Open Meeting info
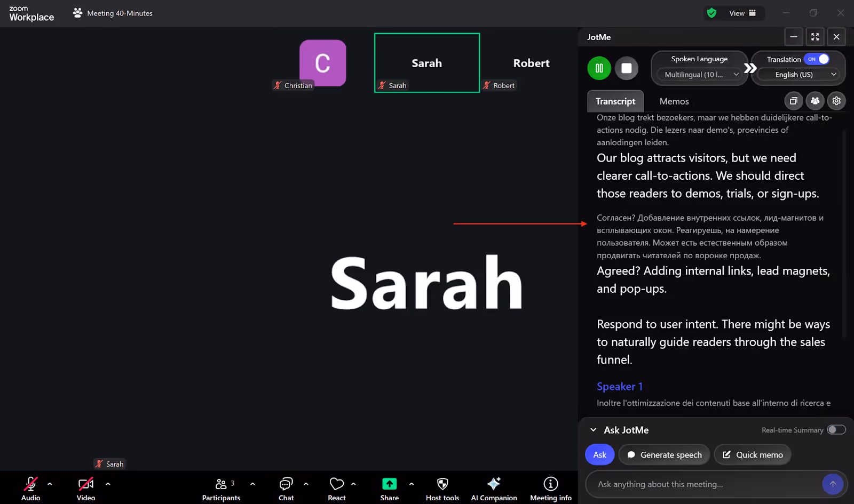854x504 pixels. click(x=551, y=488)
